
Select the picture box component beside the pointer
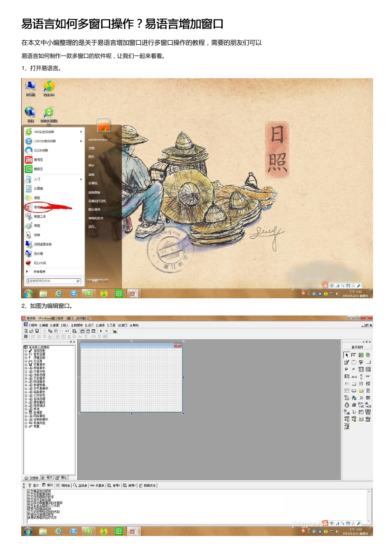361,355
